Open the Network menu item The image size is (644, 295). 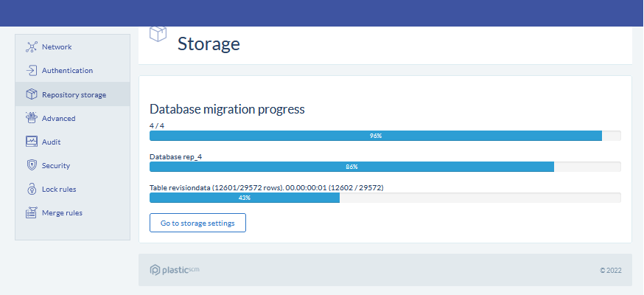[57, 47]
